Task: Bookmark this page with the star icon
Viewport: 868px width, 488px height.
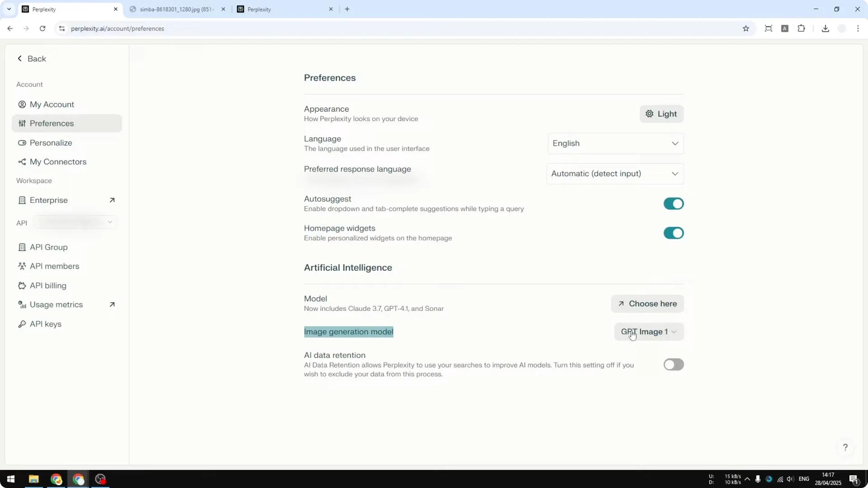Action: [745, 28]
